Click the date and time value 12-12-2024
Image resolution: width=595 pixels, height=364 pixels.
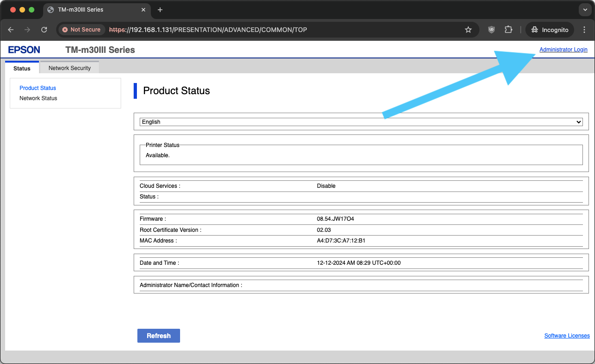pos(359,263)
